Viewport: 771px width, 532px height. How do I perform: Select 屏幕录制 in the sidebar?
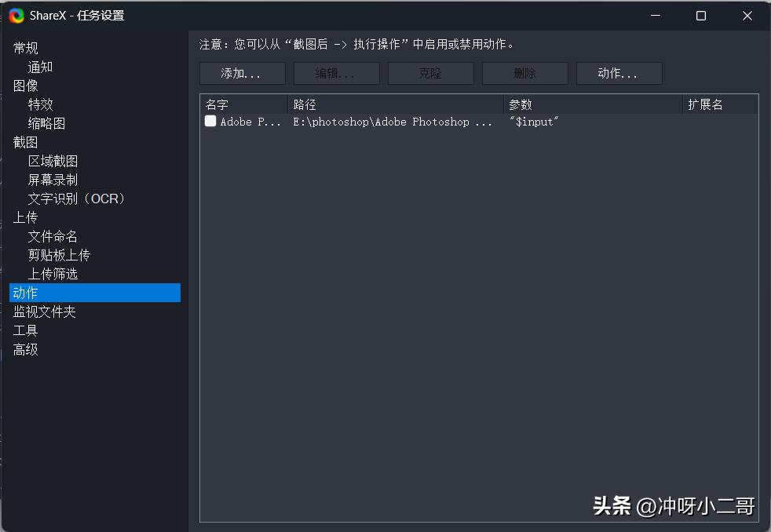click(53, 179)
